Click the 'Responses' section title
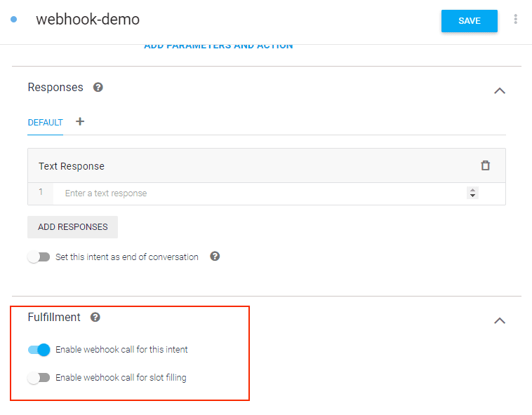532x415 pixels. (x=55, y=88)
